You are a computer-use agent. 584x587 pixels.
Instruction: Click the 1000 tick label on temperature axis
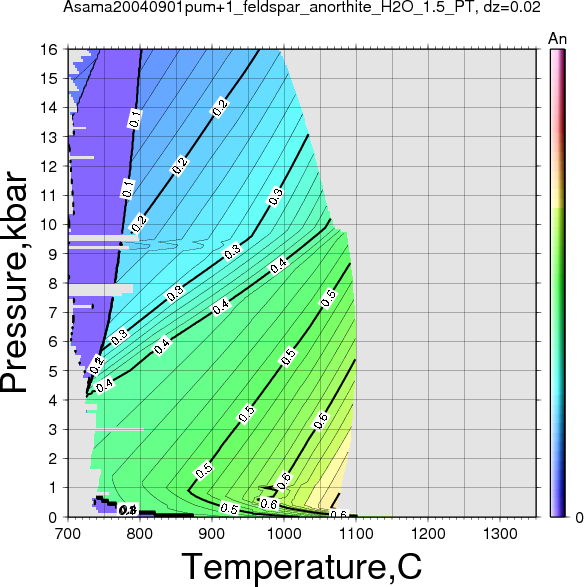pyautogui.click(x=284, y=534)
